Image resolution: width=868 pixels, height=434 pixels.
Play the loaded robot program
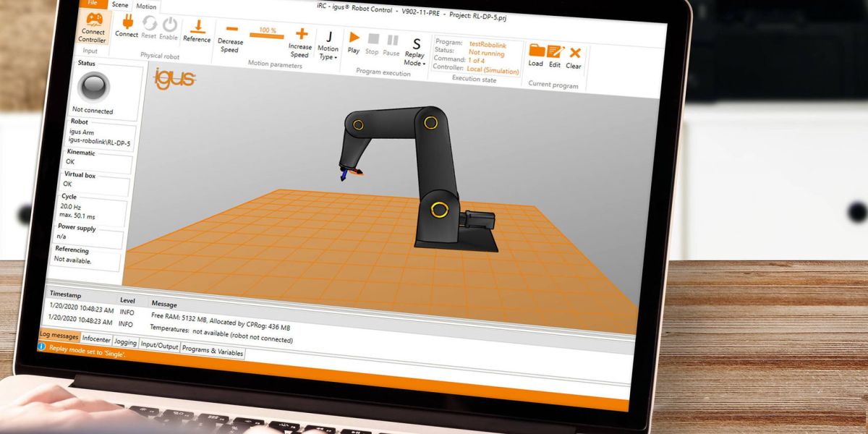coord(354,42)
